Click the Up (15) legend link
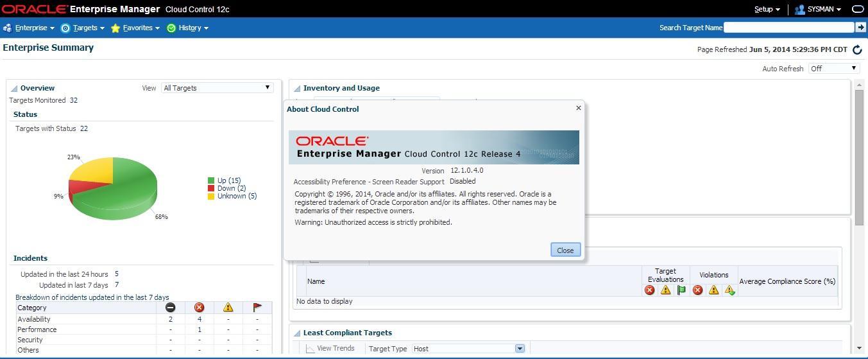Screen dimensions: 868x359 pyautogui.click(x=229, y=180)
